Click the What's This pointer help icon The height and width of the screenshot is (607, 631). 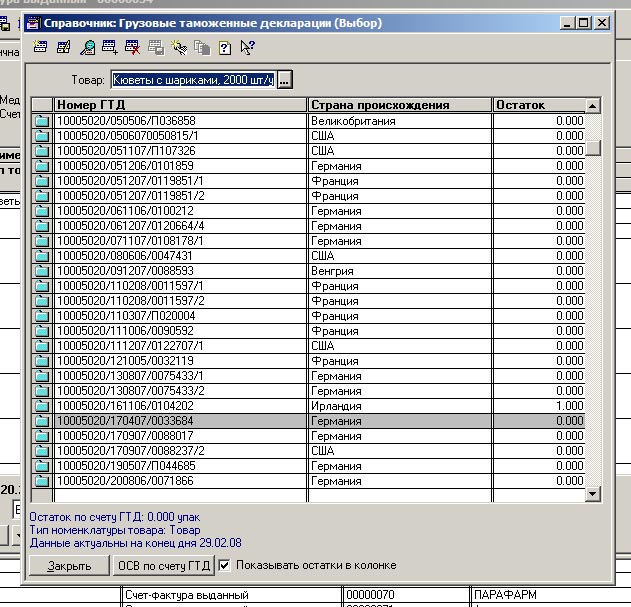pyautogui.click(x=247, y=46)
